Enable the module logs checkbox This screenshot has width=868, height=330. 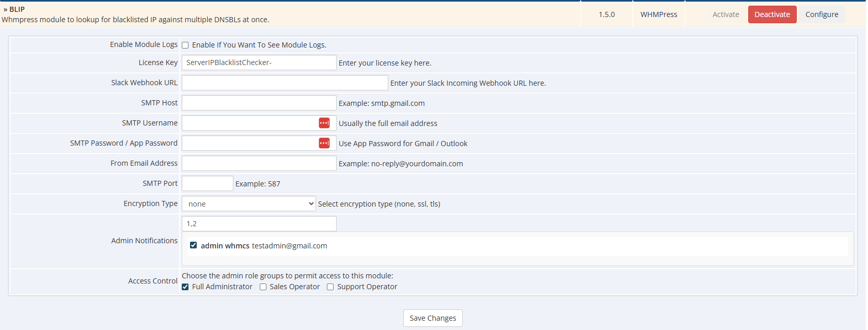185,45
